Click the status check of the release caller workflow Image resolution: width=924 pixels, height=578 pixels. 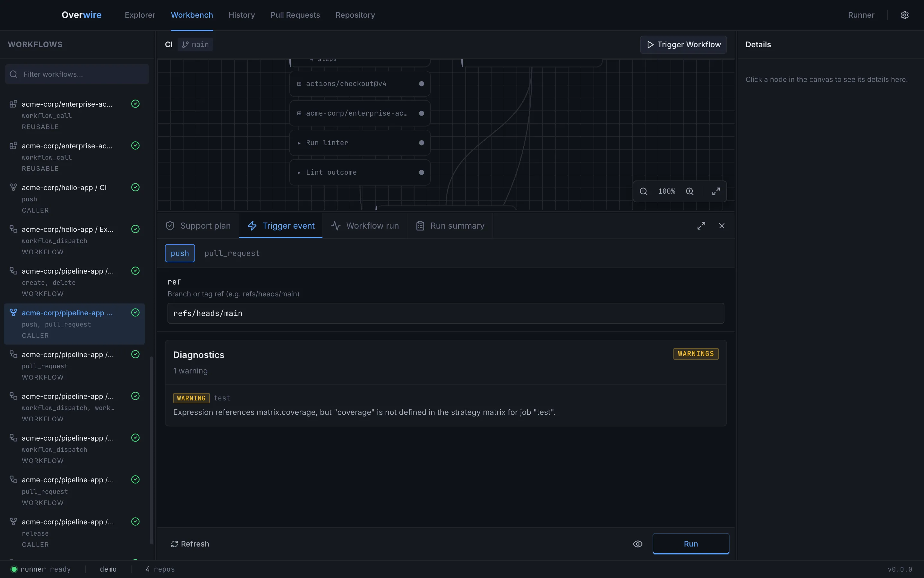(x=135, y=521)
